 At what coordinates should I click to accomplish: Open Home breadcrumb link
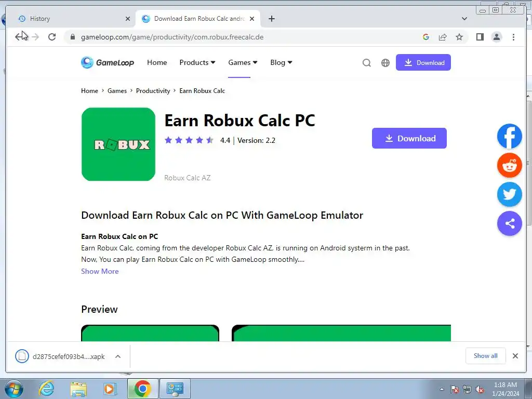[89, 90]
